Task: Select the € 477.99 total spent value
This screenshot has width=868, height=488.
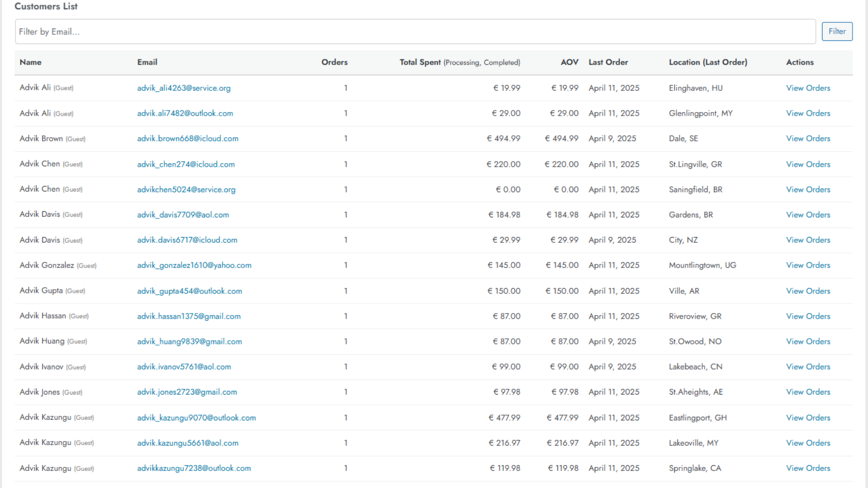Action: pyautogui.click(x=504, y=418)
